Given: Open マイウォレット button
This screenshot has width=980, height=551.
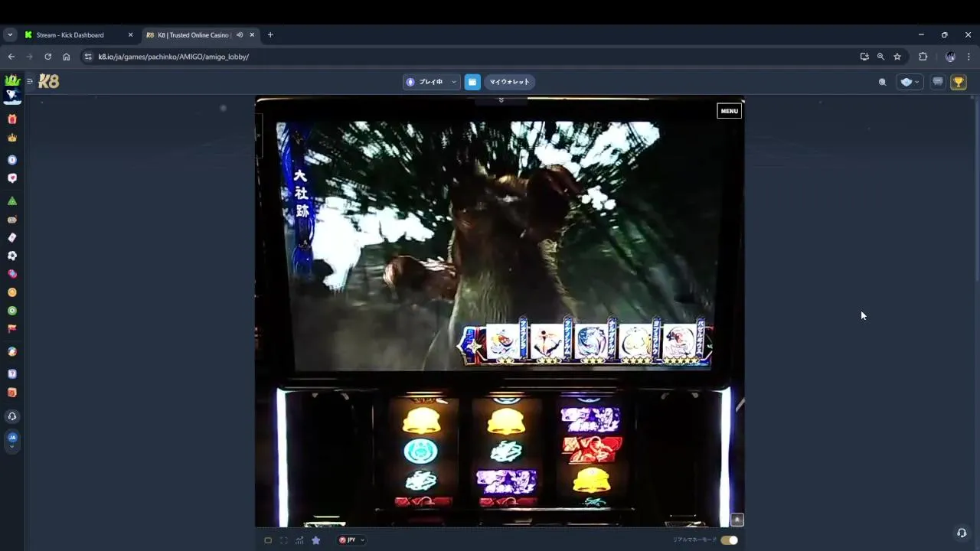Looking at the screenshot, I should [509, 82].
